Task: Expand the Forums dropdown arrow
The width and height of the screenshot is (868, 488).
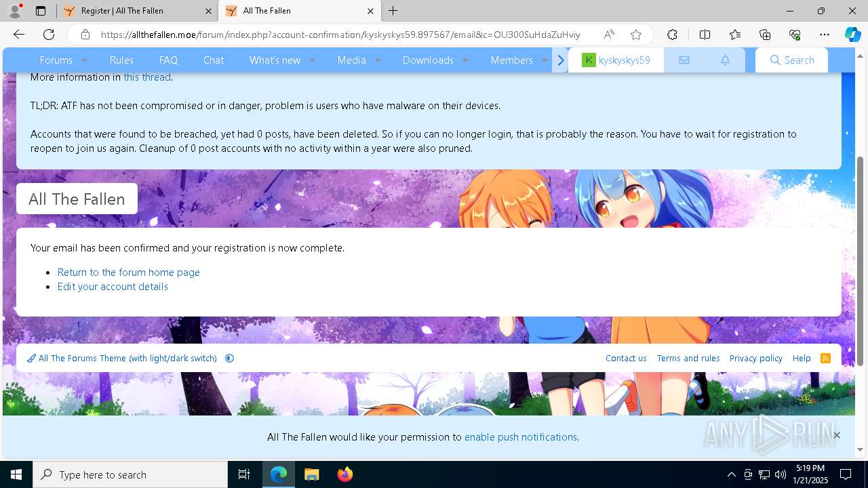Action: point(84,60)
